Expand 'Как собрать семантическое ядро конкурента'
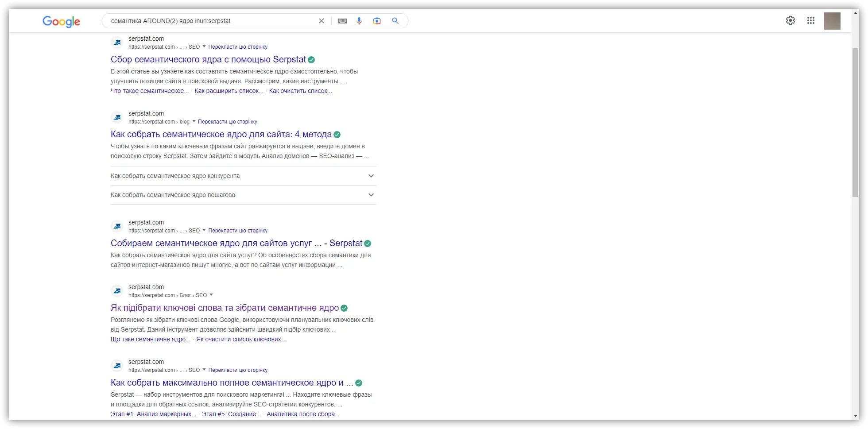 click(243, 176)
